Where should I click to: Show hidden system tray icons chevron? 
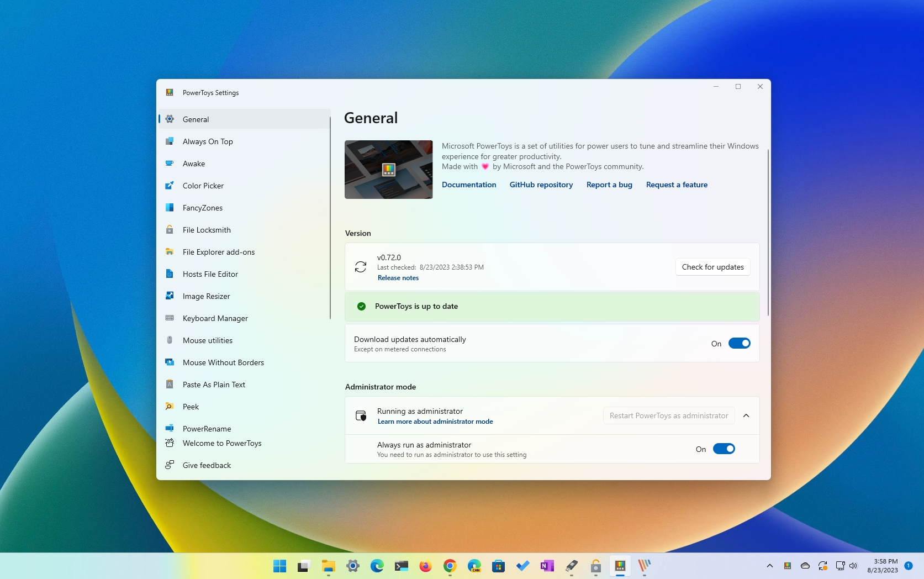pos(769,566)
